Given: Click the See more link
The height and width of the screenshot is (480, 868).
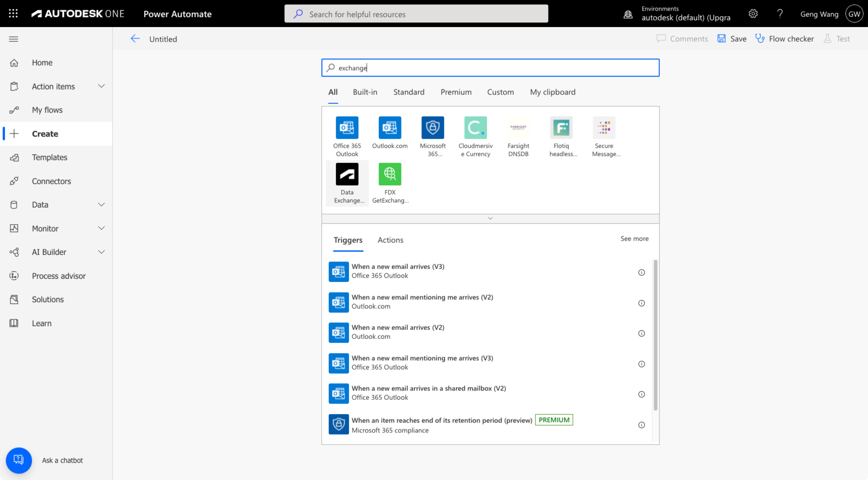Looking at the screenshot, I should pos(634,239).
